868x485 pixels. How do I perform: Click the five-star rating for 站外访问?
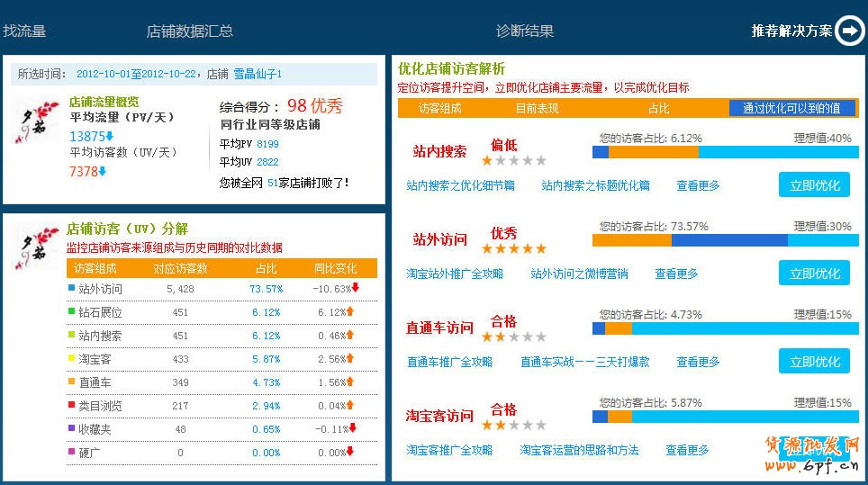514,248
